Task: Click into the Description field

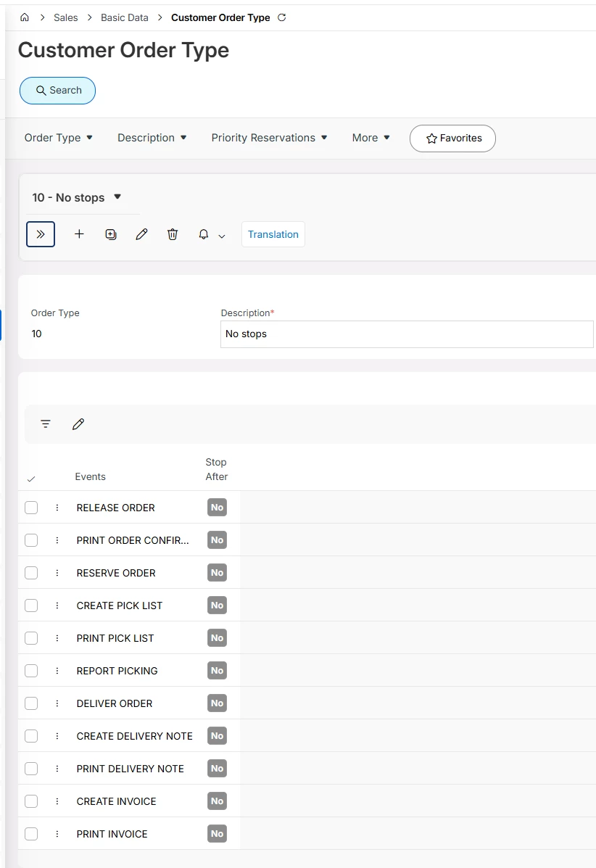Action: click(x=407, y=334)
